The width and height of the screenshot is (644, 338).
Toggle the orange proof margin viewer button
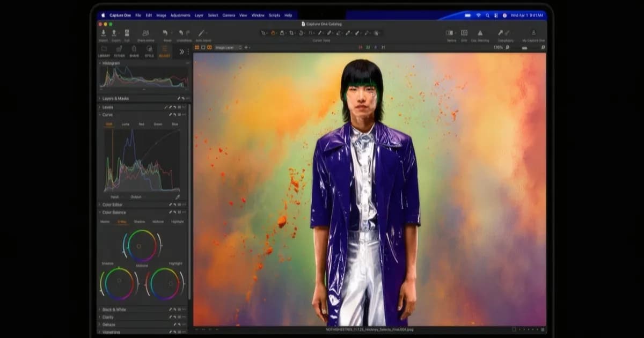(x=209, y=47)
